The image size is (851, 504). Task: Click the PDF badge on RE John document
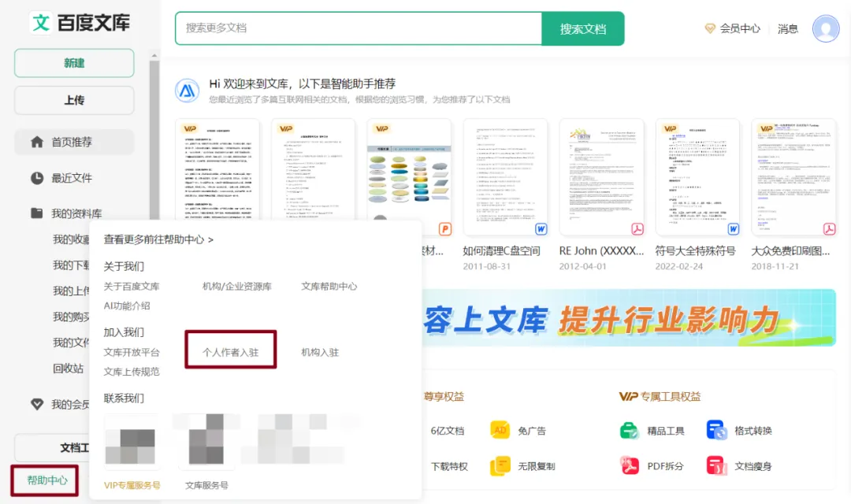pos(637,229)
